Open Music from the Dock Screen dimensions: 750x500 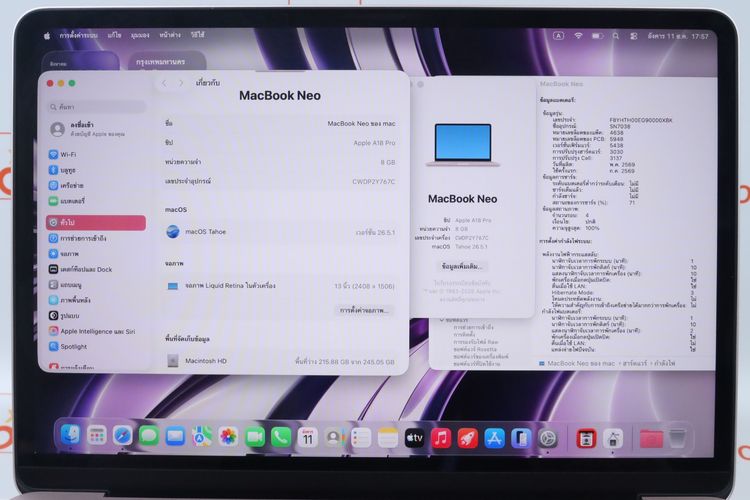[441, 438]
